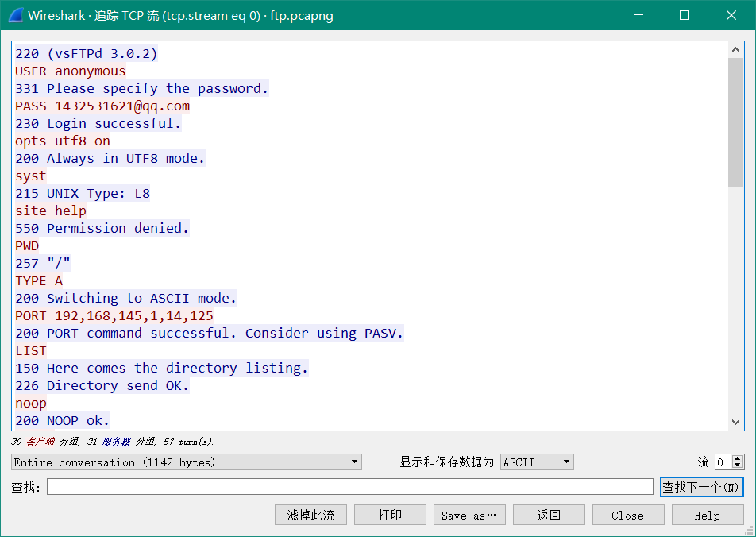Increase the stream number with up arrow
Viewport: 756px width, 537px height.
pos(737,458)
